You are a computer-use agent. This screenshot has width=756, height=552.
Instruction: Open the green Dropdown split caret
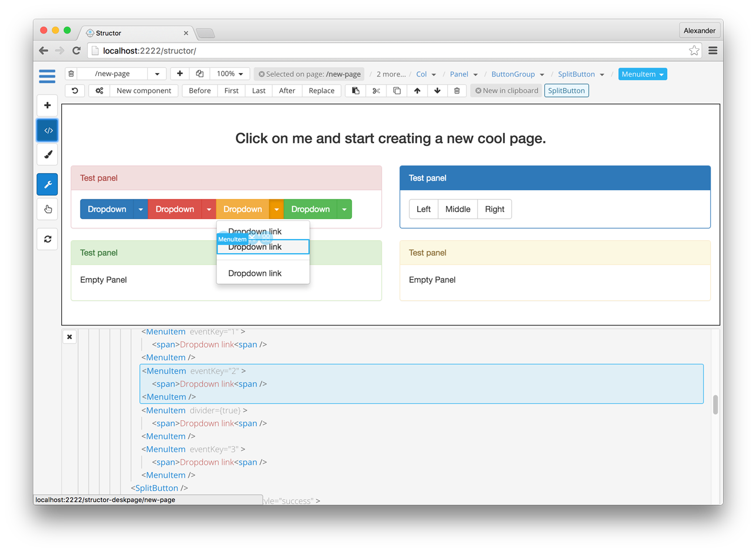344,209
